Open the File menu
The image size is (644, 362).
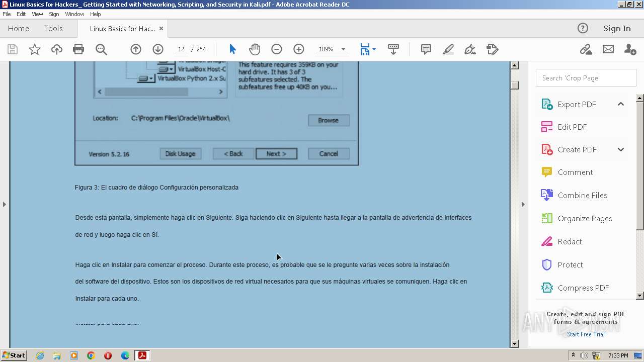(x=7, y=14)
